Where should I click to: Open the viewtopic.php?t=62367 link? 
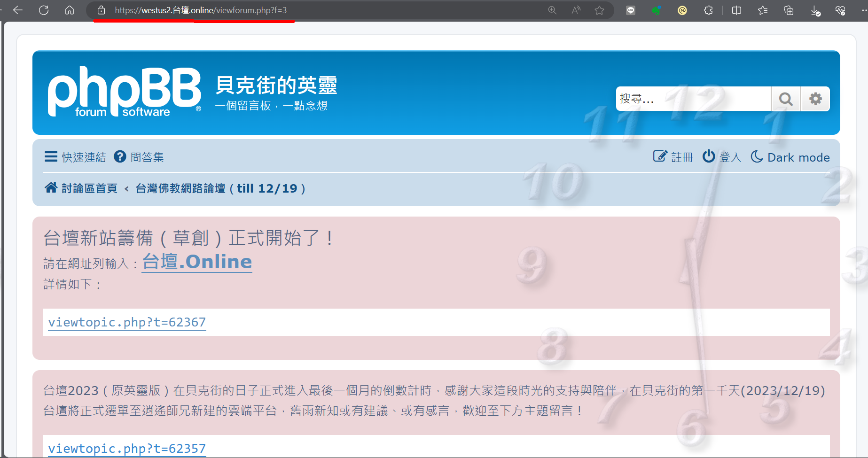[x=127, y=322]
